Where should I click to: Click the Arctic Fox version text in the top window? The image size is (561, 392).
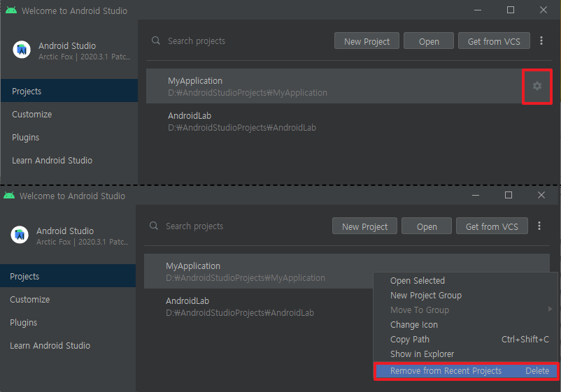point(84,57)
